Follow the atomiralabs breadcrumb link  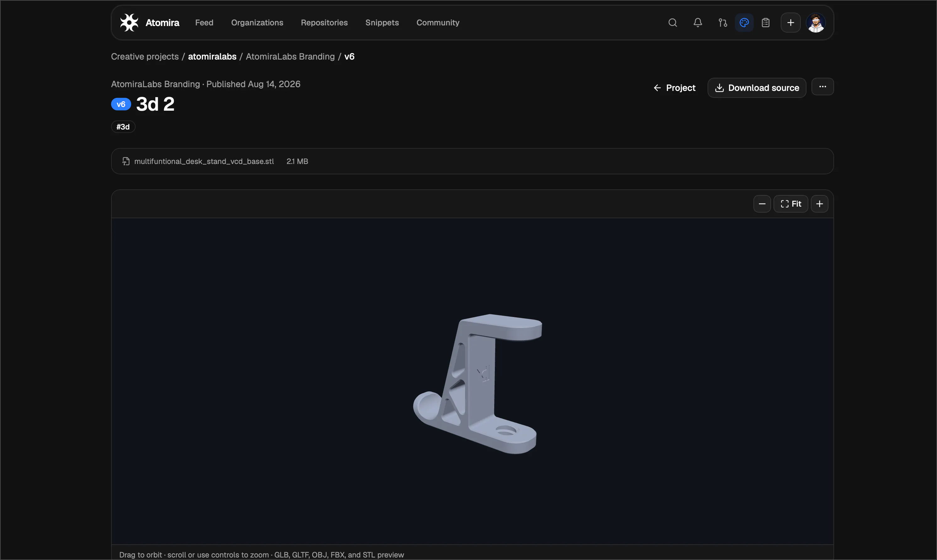(x=212, y=57)
